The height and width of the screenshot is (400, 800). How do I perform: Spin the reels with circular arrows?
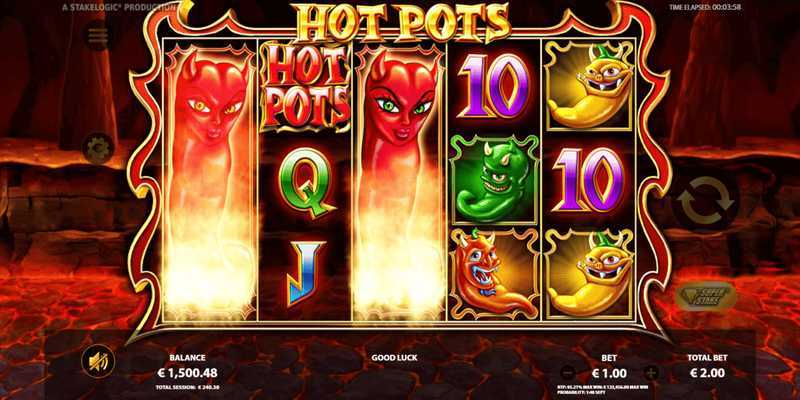[705, 202]
